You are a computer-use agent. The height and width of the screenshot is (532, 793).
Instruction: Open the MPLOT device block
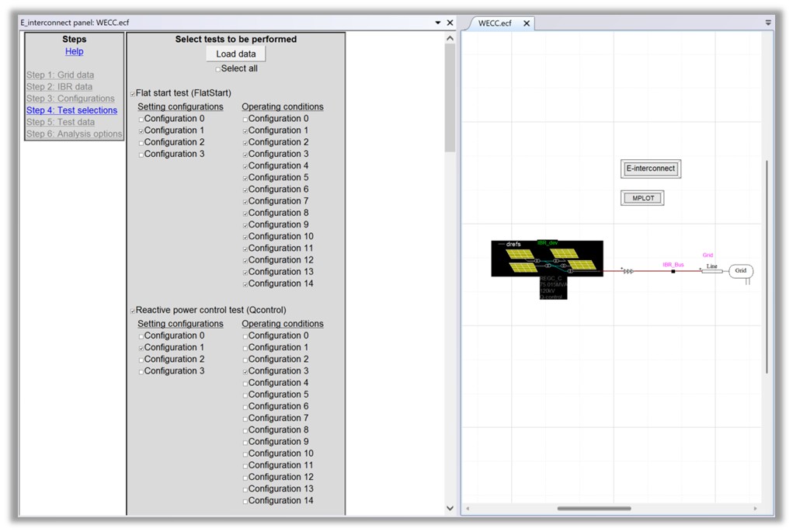point(642,198)
